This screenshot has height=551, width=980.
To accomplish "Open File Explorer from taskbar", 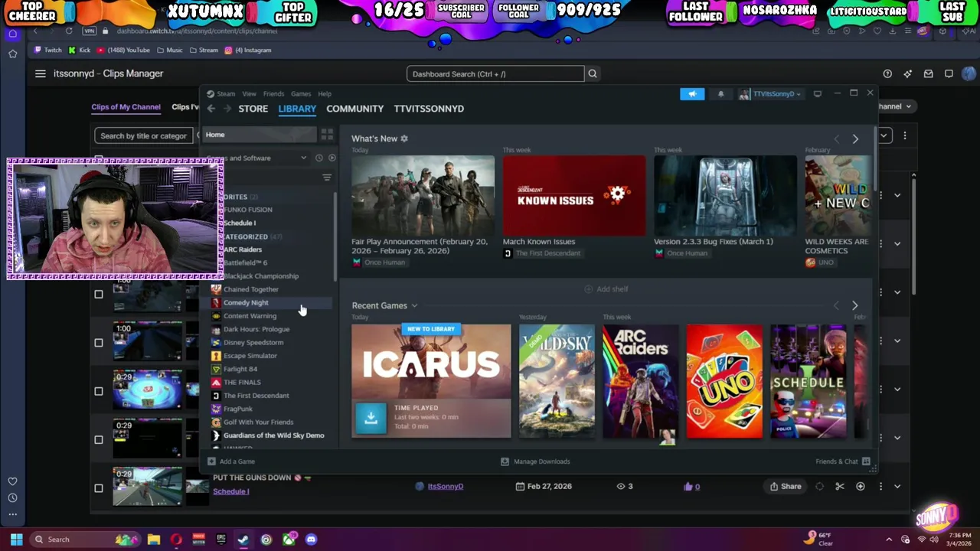I will click(x=154, y=540).
